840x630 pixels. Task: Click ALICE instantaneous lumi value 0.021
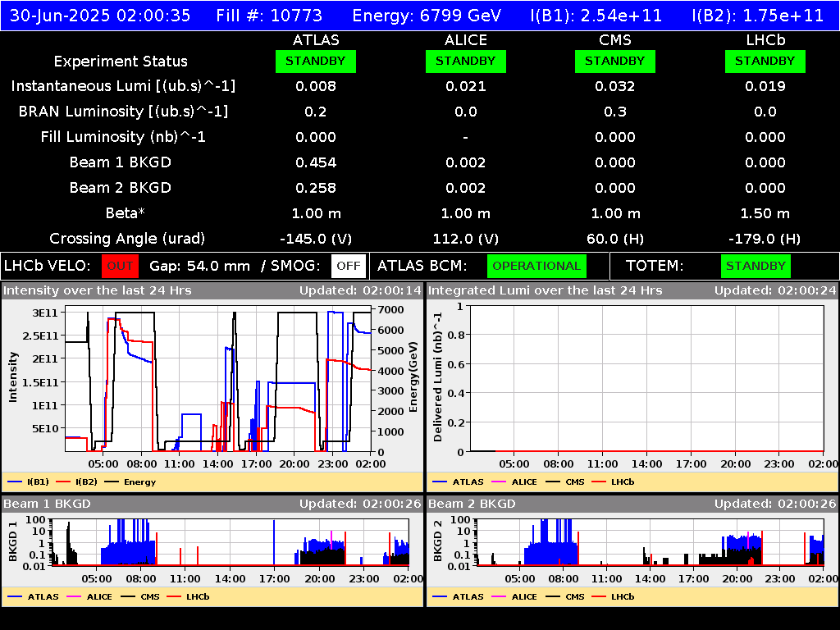[466, 86]
